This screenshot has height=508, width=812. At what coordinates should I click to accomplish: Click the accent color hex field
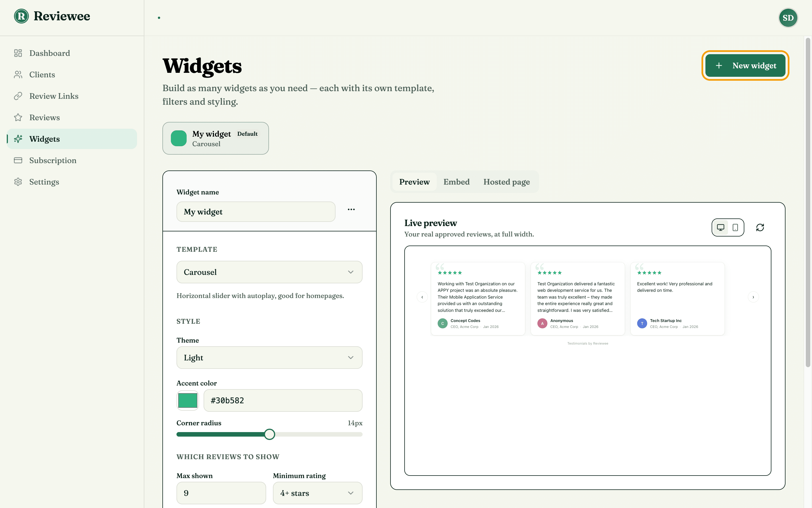pos(283,400)
